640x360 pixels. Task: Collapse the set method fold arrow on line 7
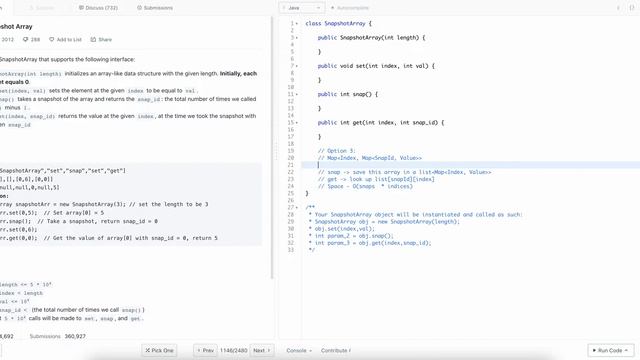click(297, 66)
